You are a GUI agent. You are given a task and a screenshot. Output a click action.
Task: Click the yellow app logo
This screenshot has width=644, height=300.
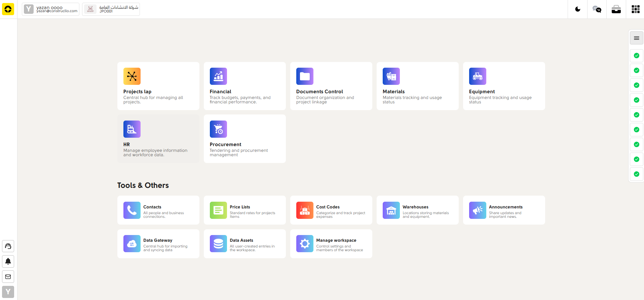[8, 9]
